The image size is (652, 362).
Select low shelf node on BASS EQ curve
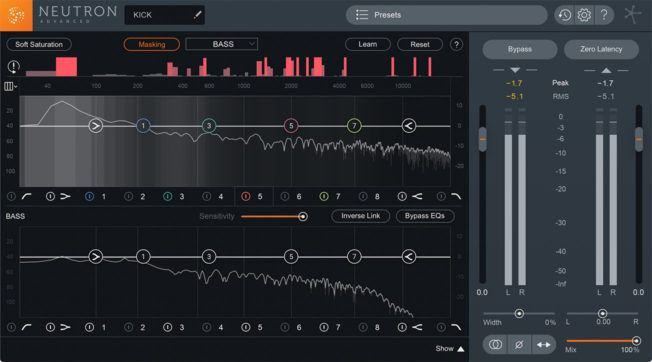click(96, 257)
